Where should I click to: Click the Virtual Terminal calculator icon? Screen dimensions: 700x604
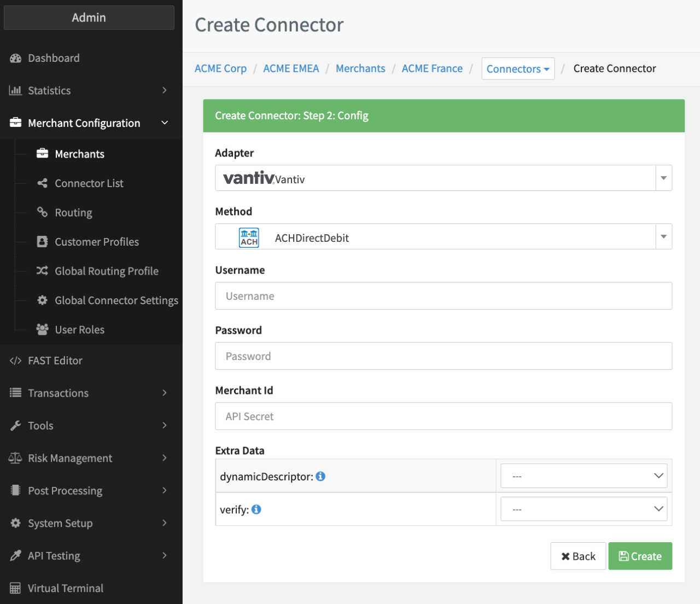click(x=15, y=588)
